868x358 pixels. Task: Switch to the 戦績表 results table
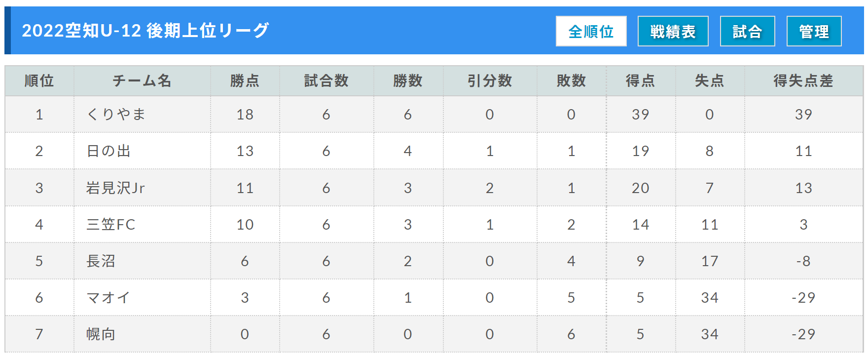[673, 31]
